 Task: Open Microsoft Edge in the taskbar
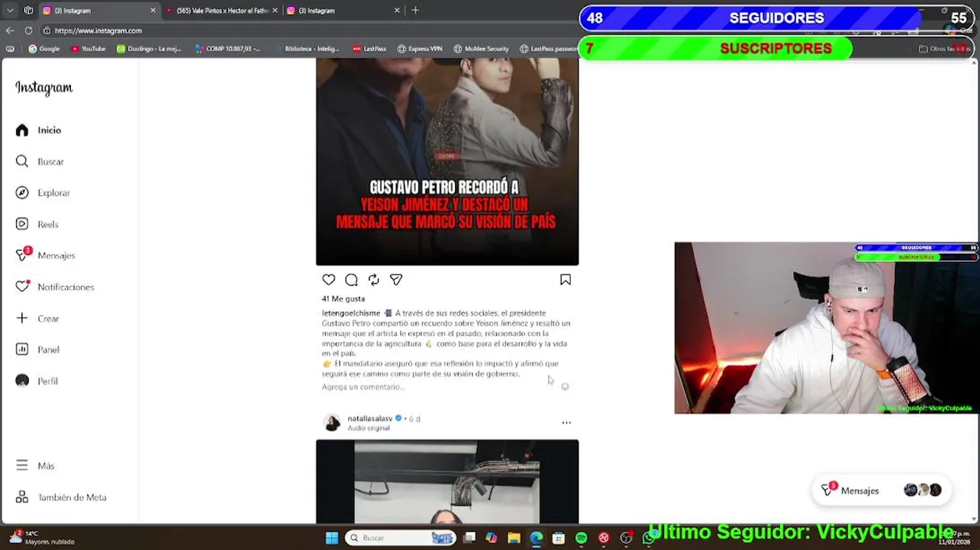[537, 538]
